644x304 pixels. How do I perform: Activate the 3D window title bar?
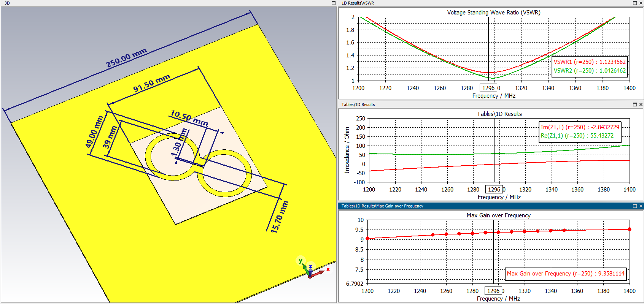152,3
